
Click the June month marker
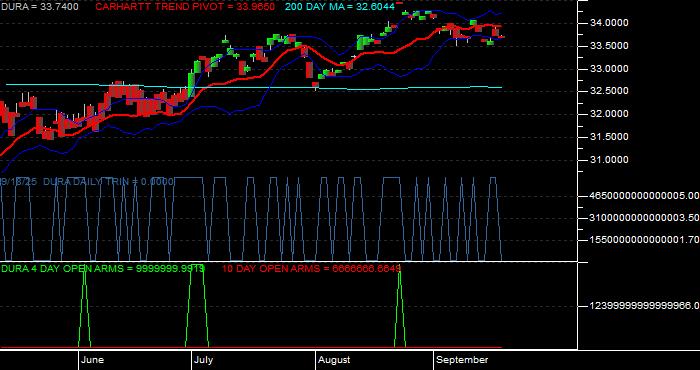tap(93, 360)
